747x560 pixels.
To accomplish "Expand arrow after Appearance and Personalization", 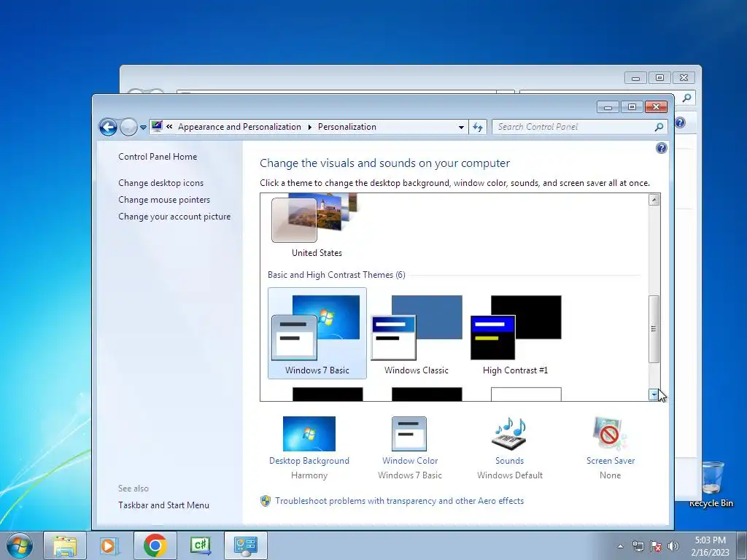I will coord(309,127).
